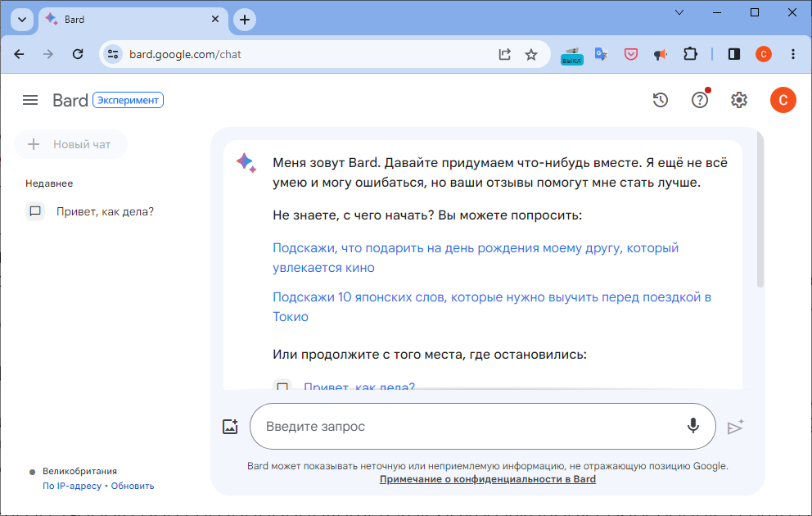Share this page icon in address bar

[x=504, y=54]
